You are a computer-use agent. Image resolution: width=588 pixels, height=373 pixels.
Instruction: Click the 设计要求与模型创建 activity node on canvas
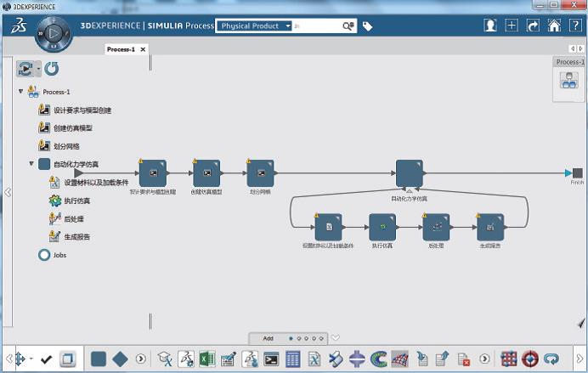click(153, 173)
